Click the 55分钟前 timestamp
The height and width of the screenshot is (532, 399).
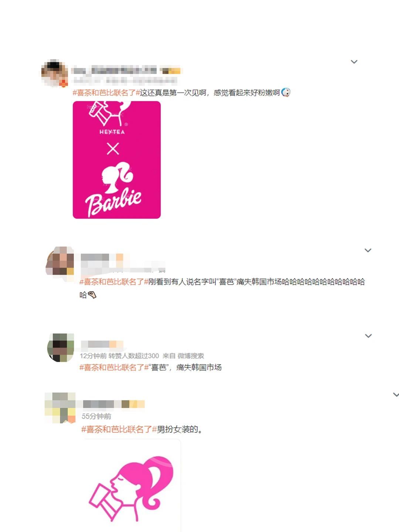(x=96, y=416)
